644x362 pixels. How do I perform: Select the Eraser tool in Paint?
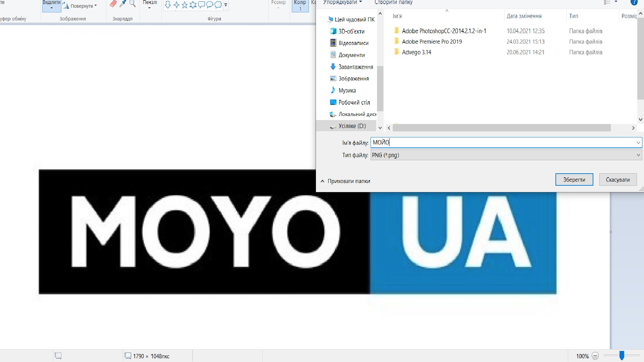tap(113, 4)
